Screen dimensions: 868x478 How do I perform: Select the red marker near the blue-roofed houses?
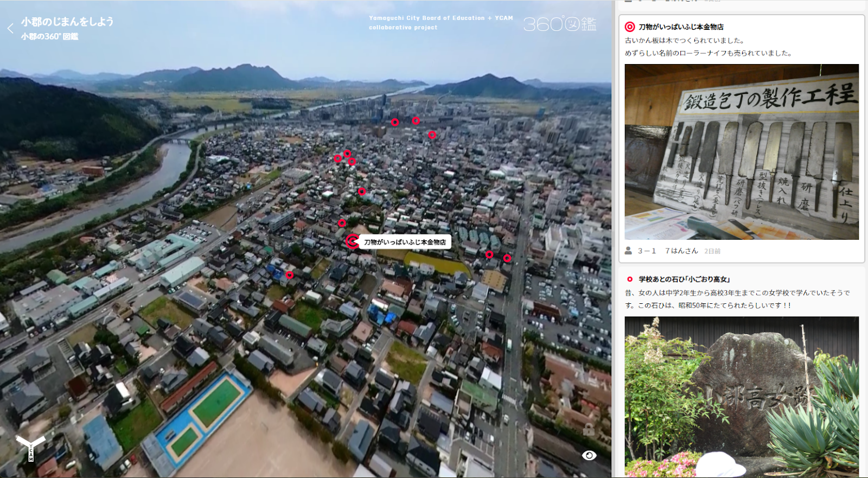(290, 275)
